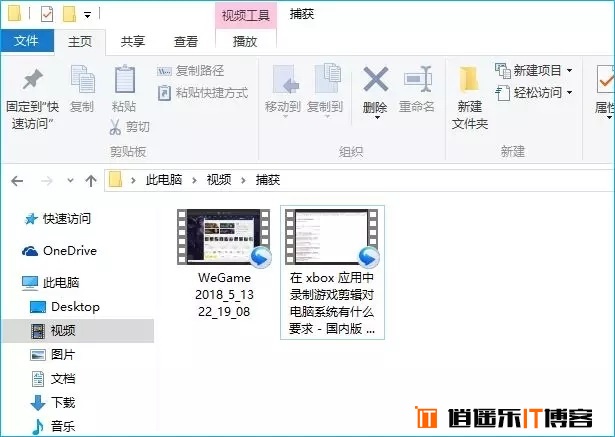Image resolution: width=615 pixels, height=437 pixels.
Task: Expand the chevron before 此电脑 in the address bar
Action: [x=133, y=180]
